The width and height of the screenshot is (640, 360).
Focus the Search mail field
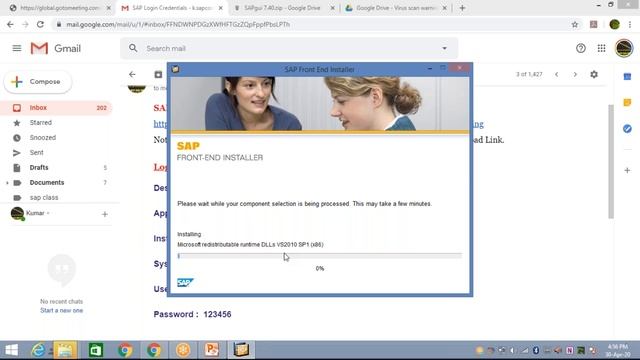289,48
